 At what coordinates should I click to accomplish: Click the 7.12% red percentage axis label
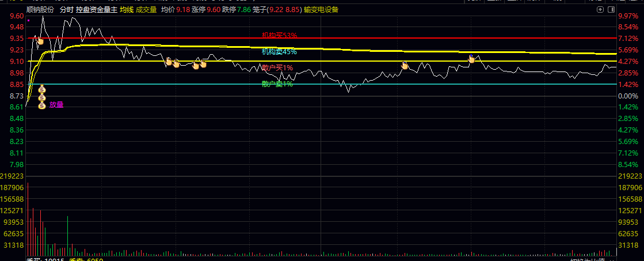[x=628, y=39]
